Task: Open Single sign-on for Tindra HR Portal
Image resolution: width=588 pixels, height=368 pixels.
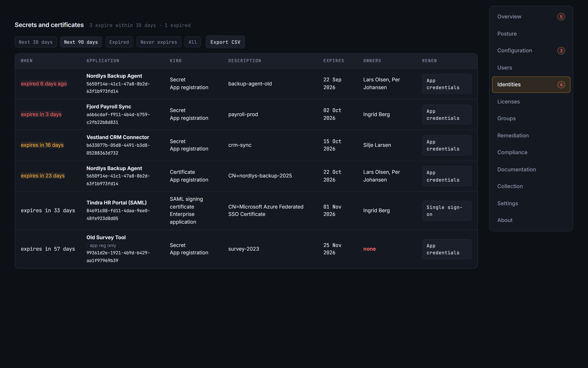Action: click(447, 211)
